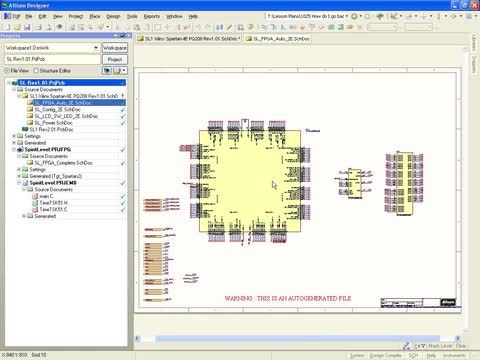Viewport: 480px width, 360px height.
Task: Move the horizontal scrollbar under the schematic
Action: [x=297, y=338]
